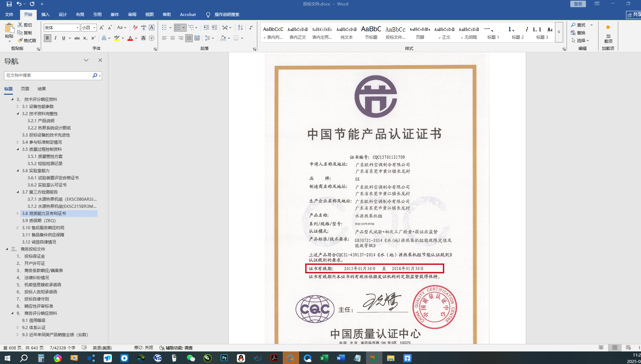
Task: Open the 审阅 (Review) ribbon tab
Action: tap(132, 15)
